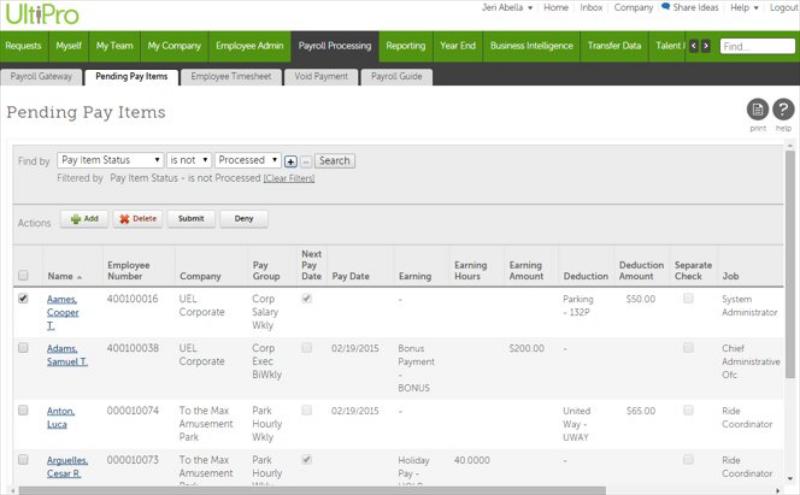Open the Myself menu
Screen dimensions: 800x495
pos(69,46)
